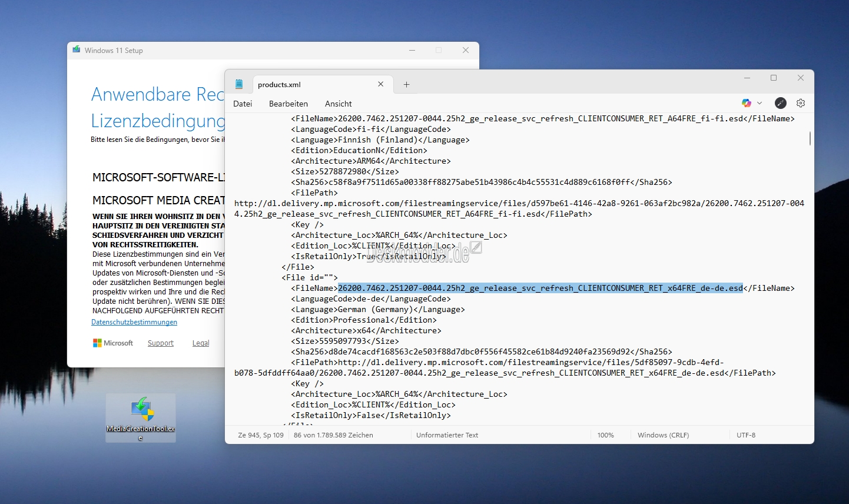Close the products.xml tab
849x504 pixels.
tap(381, 84)
